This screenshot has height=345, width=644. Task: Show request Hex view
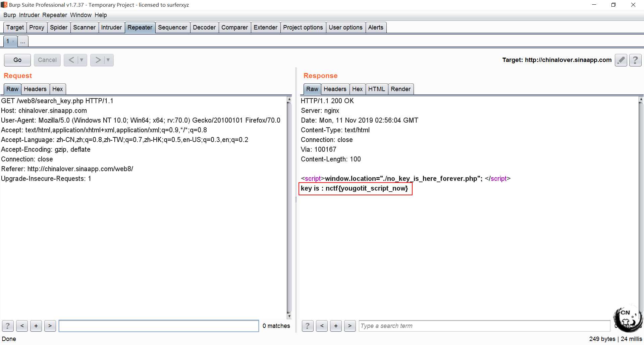[58, 89]
